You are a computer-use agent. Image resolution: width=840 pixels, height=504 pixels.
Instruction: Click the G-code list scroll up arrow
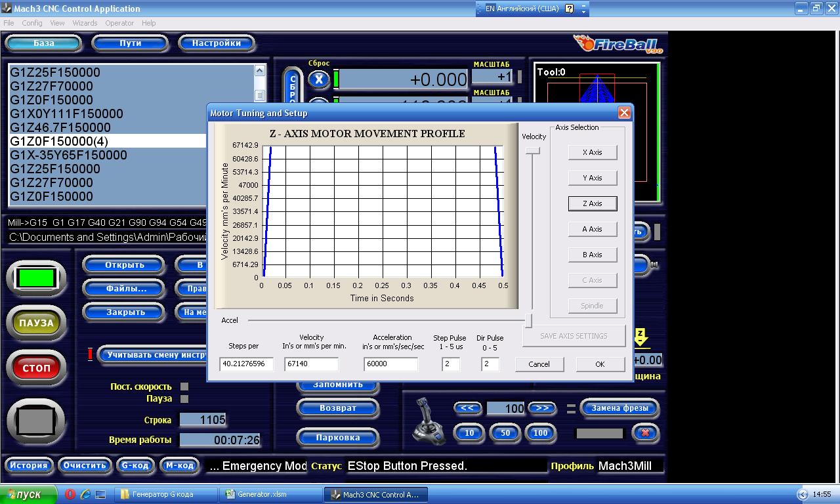259,71
